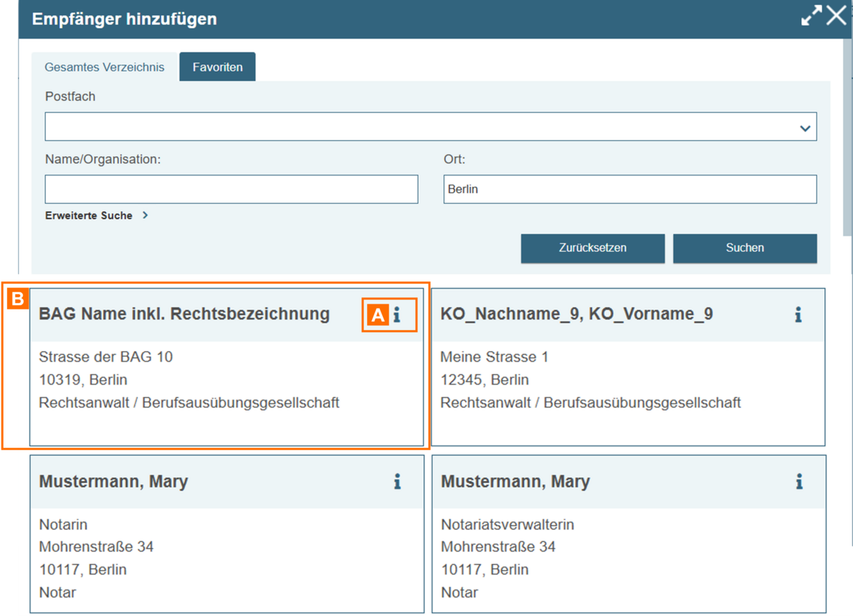The height and width of the screenshot is (616, 853).
Task: Focus the Name/Organisation text field
Action: pyautogui.click(x=231, y=190)
